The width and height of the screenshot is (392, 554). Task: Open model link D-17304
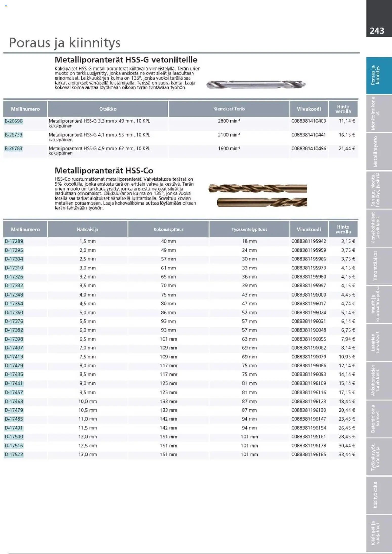14,259
